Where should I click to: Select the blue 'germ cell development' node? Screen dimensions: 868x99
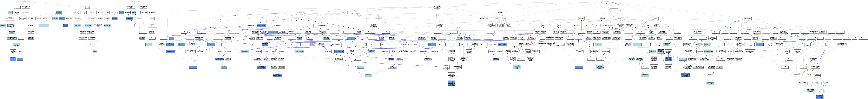click(x=502, y=45)
